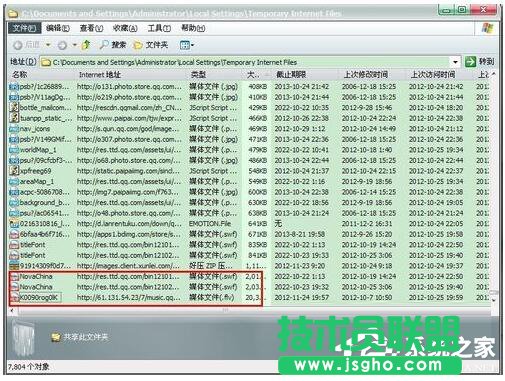
Task: Select the xpfreeg69 script file icon
Action: 14,171
